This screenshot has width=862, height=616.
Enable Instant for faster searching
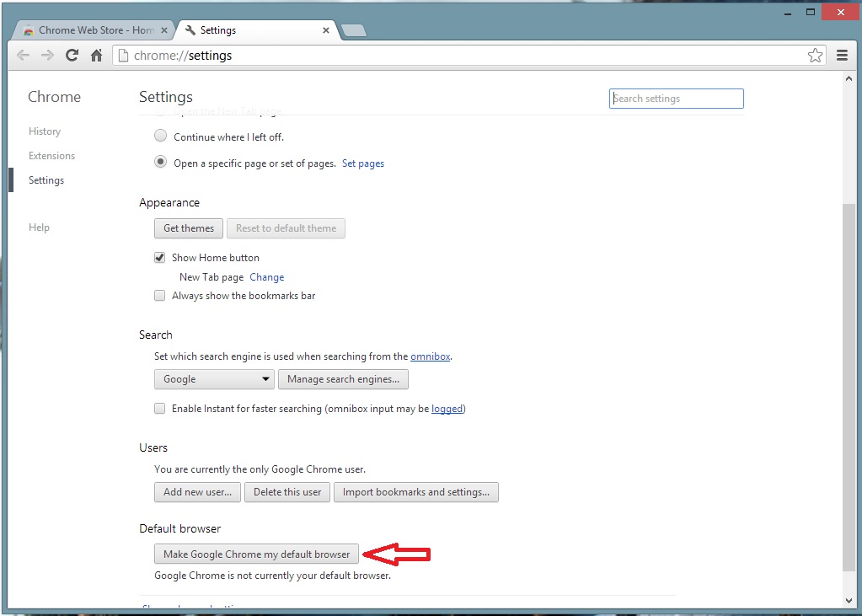[x=159, y=409]
